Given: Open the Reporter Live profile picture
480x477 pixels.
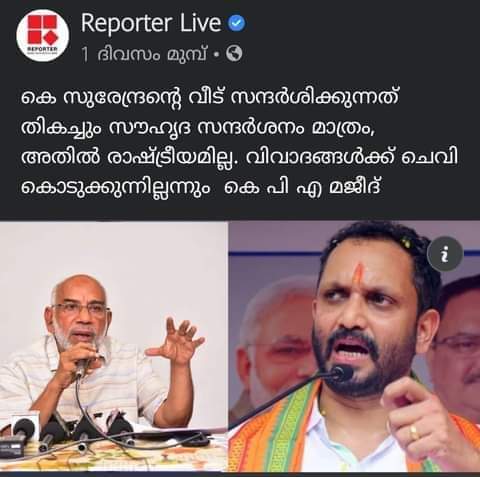Looking at the screenshot, I should coord(42,35).
